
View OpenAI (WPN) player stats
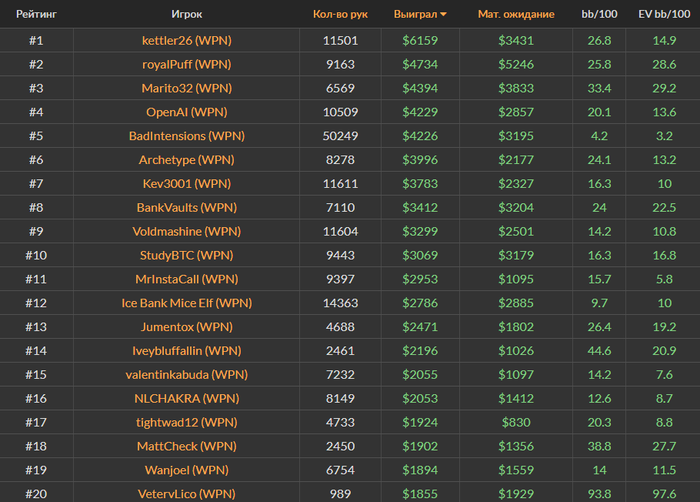[x=186, y=112]
